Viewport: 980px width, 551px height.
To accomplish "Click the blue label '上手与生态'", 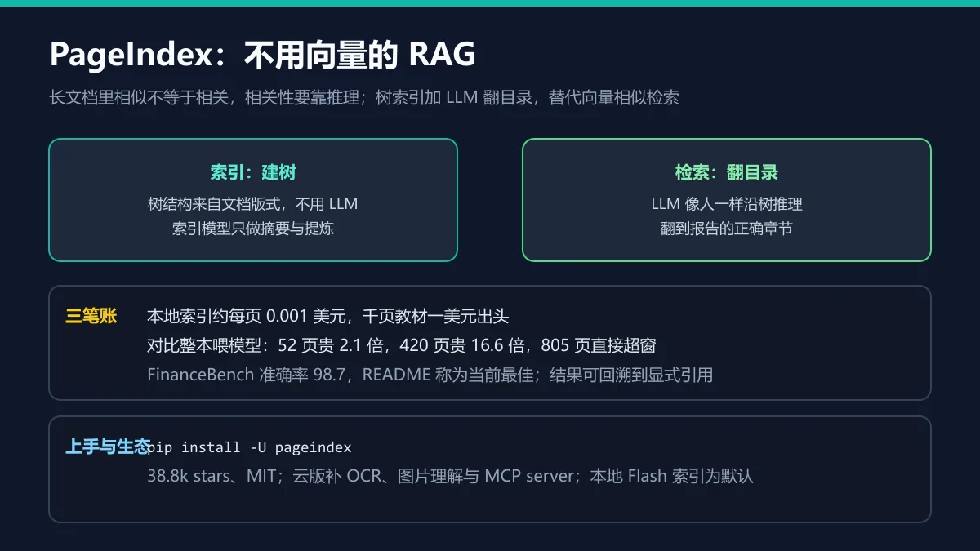I will [108, 447].
